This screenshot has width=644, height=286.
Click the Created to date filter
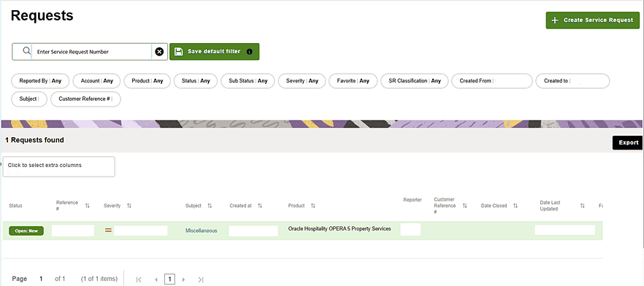coord(572,81)
